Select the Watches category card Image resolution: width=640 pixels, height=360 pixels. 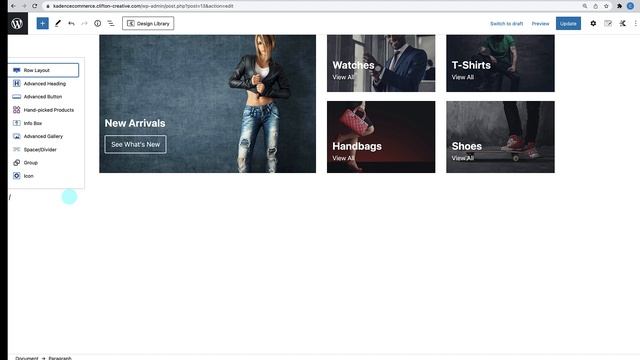381,63
